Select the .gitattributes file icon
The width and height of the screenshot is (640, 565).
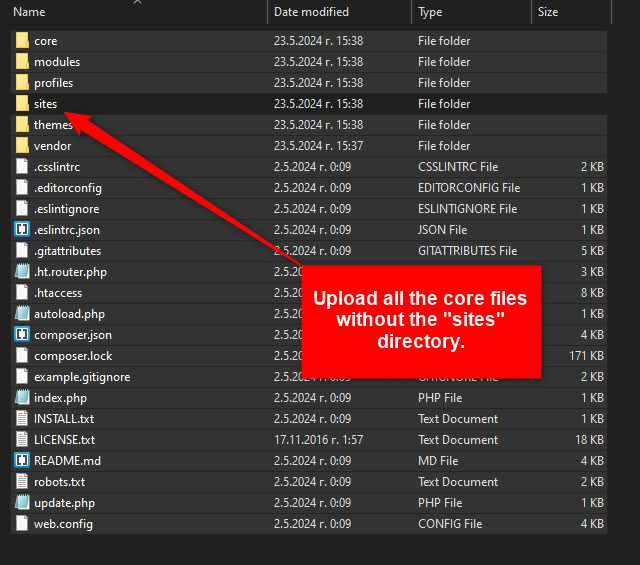(x=22, y=251)
